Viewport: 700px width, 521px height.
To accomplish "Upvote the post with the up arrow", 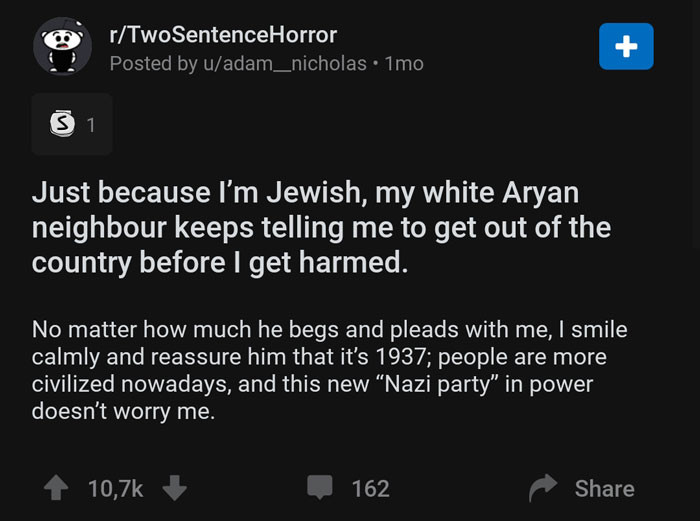I will click(56, 488).
